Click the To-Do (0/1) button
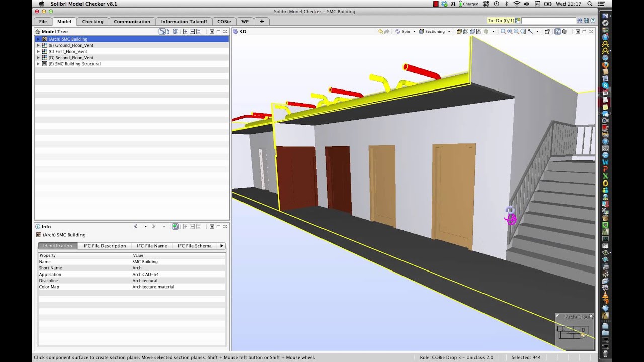Image resolution: width=644 pixels, height=362 pixels. click(501, 21)
